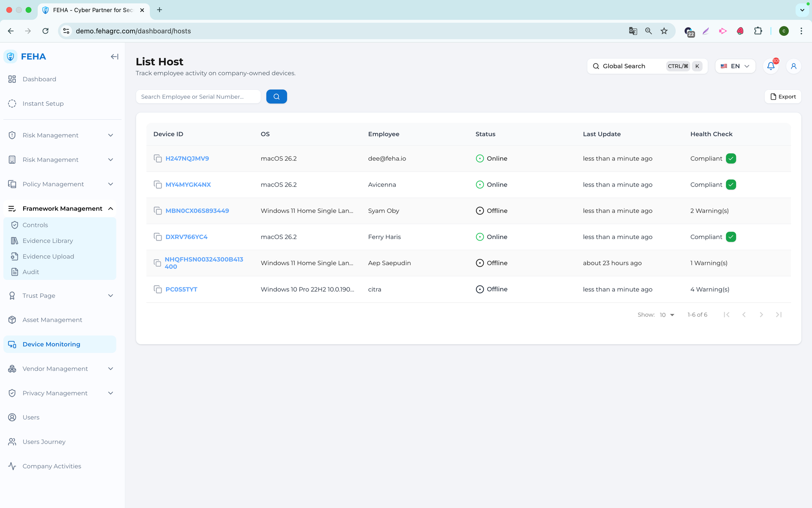The image size is (812, 508).
Task: Open the EN language dropdown
Action: 735,66
